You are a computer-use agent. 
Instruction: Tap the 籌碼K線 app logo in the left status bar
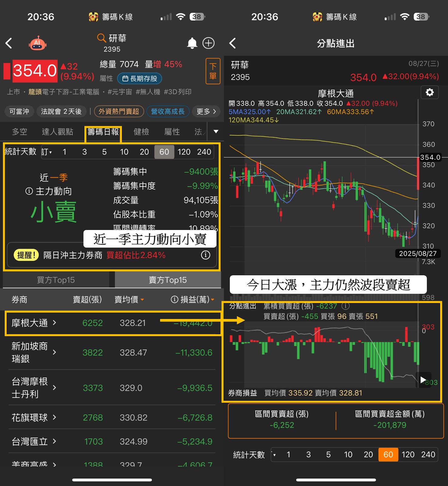[93, 17]
